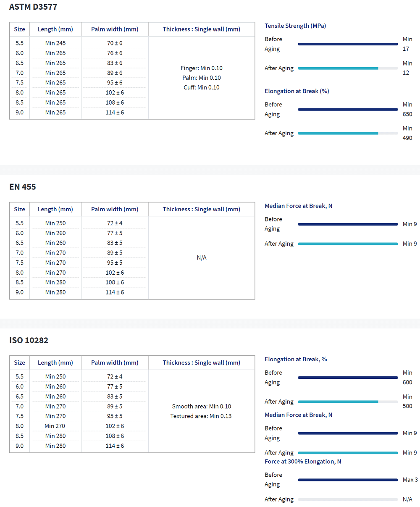Click EN 455 Median Force Before Aging bar

347,224
